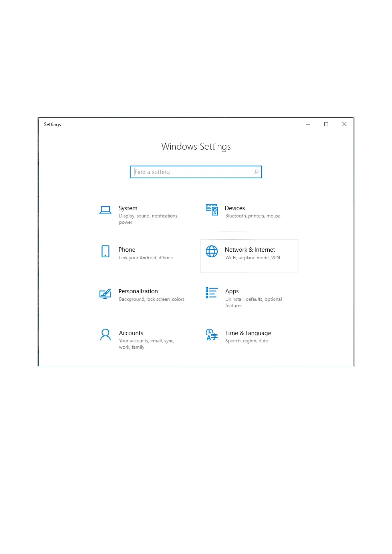Click the magnifier search icon in search box
Image resolution: width=392 pixels, height=554 pixels.
pyautogui.click(x=256, y=172)
